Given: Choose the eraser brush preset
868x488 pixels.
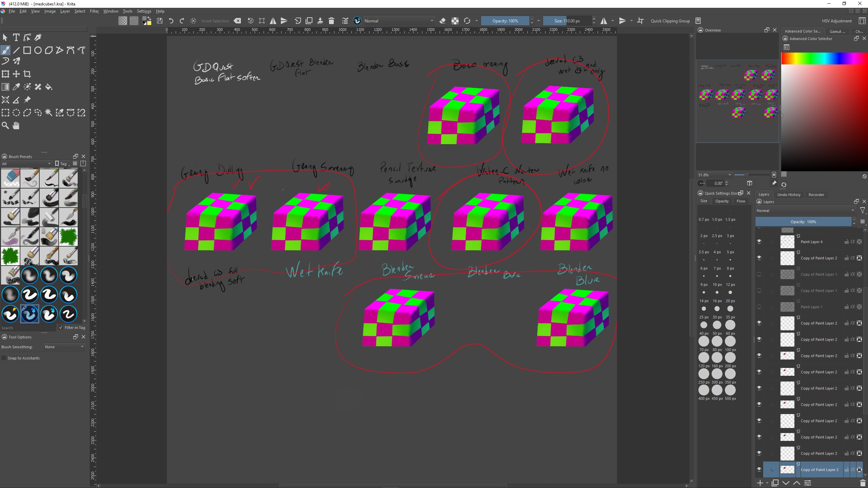Looking at the screenshot, I should pyautogui.click(x=11, y=178).
